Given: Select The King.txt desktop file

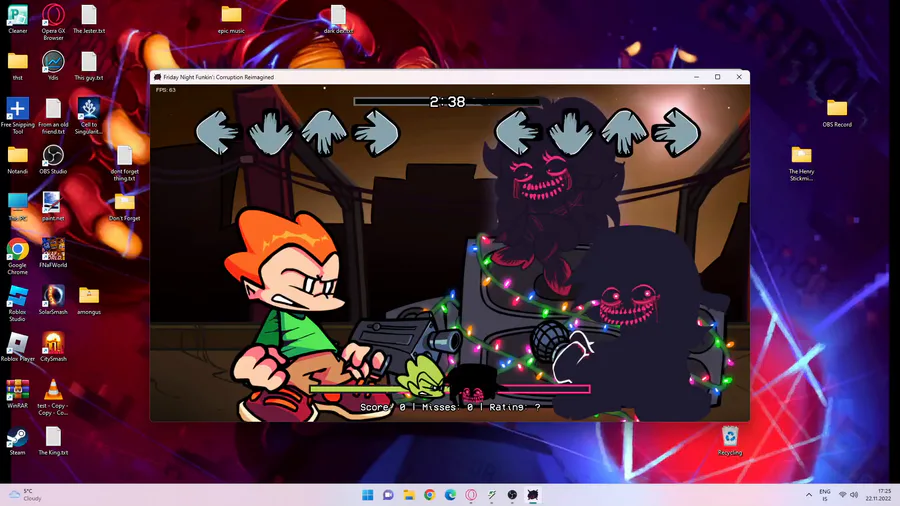Looking at the screenshot, I should [53, 441].
